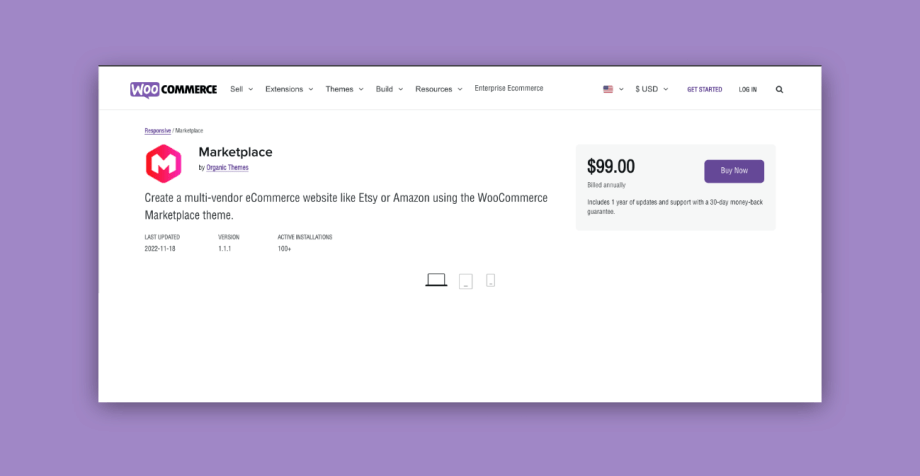
Task: Go to Enterprise Ecommerce
Action: pyautogui.click(x=509, y=89)
